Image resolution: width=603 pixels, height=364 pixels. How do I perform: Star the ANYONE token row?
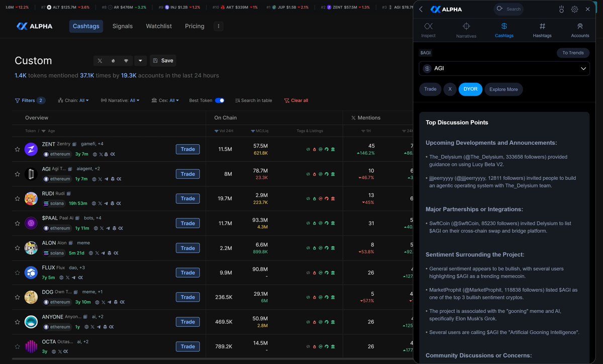(17, 321)
